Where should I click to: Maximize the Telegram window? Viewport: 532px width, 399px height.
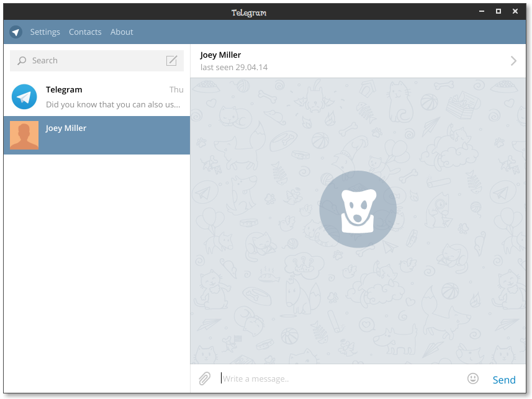click(498, 11)
